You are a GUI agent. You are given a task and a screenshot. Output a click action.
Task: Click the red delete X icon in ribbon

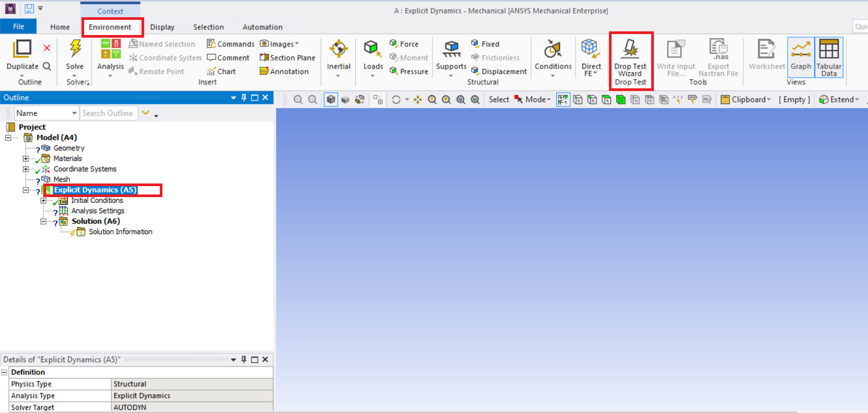(x=46, y=48)
